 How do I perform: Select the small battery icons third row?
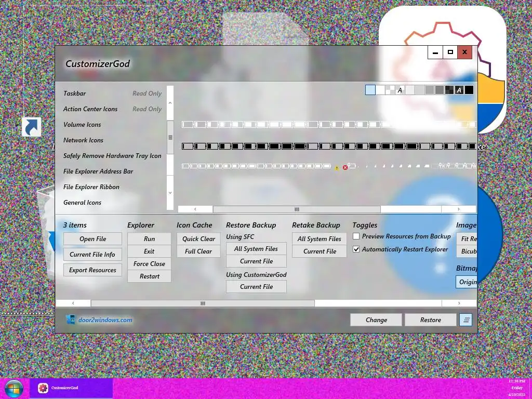pyautogui.click(x=328, y=166)
